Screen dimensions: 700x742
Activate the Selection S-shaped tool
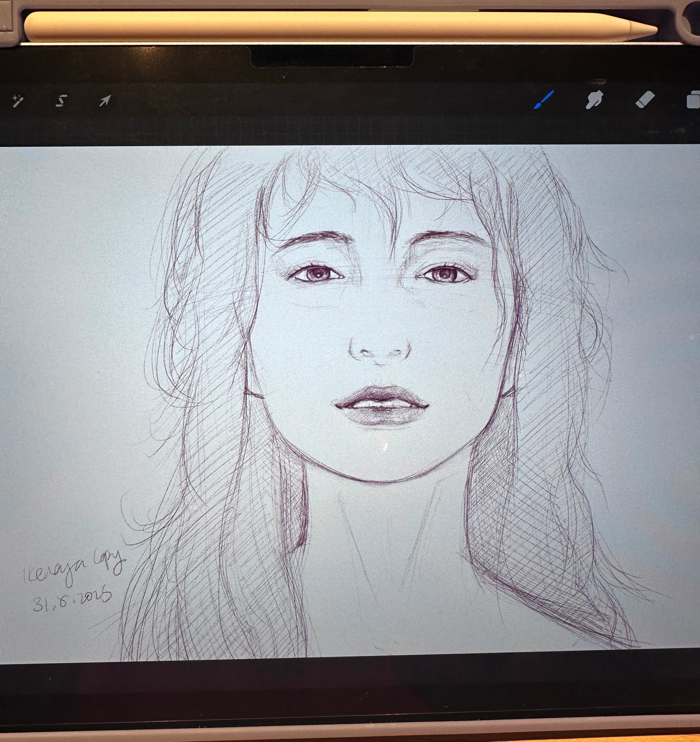point(62,100)
